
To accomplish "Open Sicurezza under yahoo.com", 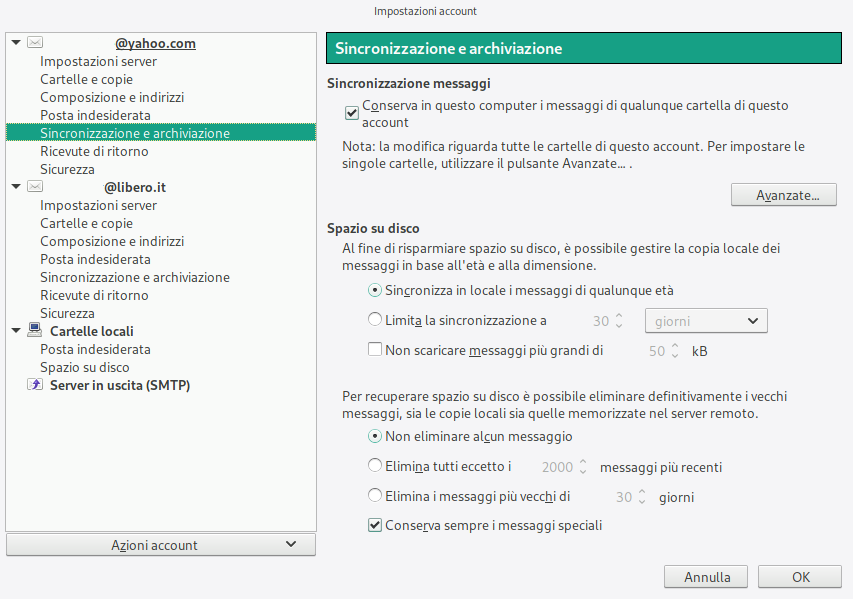I will tap(67, 169).
